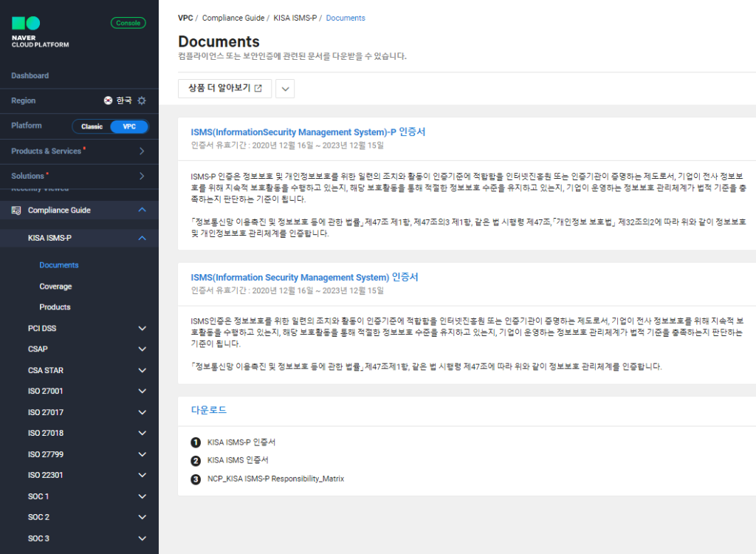Image resolution: width=756 pixels, height=554 pixels.
Task: Click CSA STAR sidebar label
Action: click(46, 370)
